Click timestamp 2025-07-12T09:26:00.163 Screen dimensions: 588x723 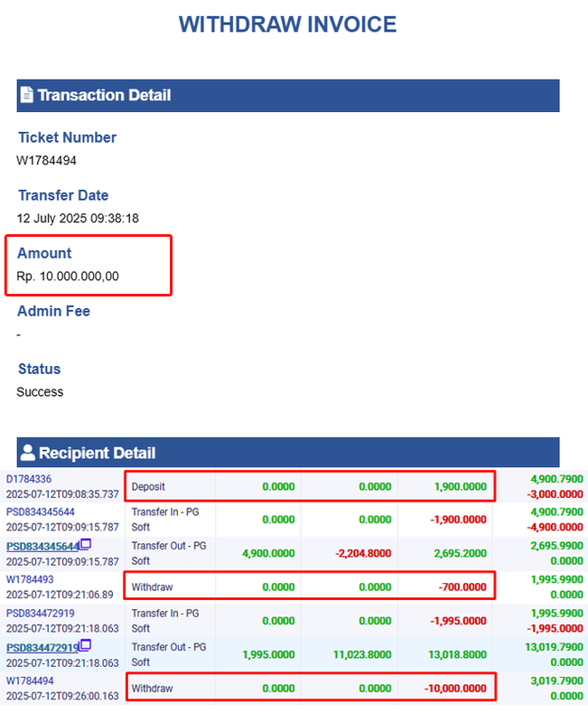62,696
